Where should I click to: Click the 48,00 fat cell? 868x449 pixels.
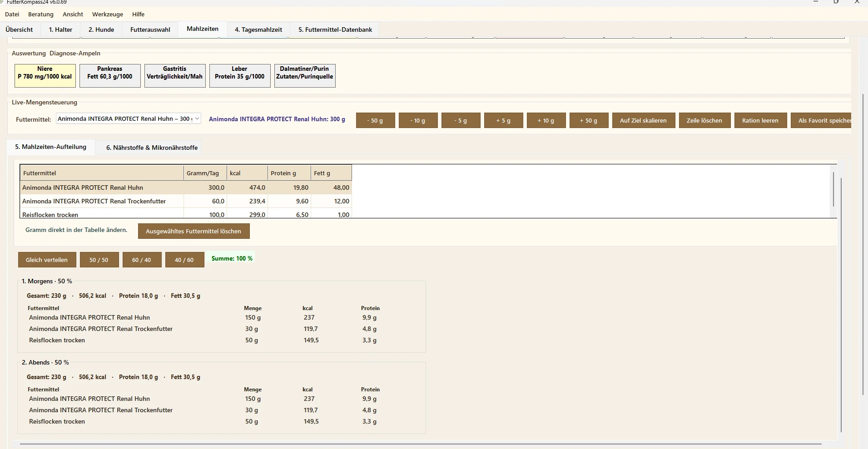pyautogui.click(x=331, y=187)
